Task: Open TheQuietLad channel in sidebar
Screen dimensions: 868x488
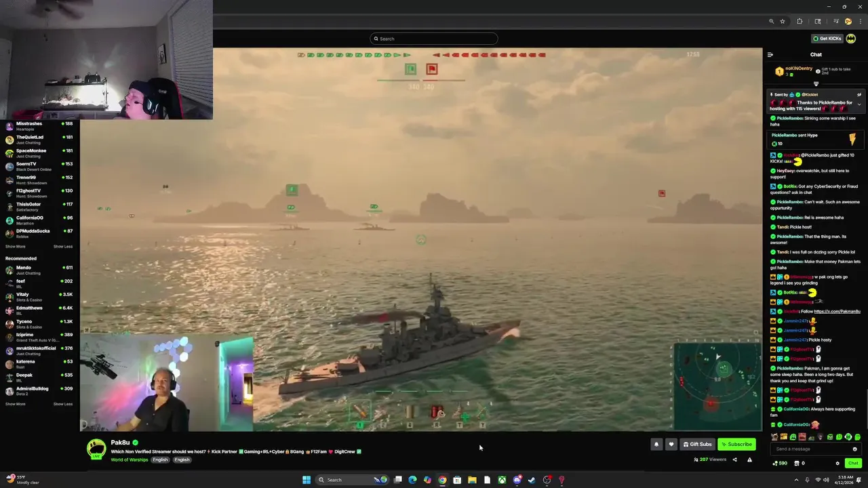Action: coord(39,140)
